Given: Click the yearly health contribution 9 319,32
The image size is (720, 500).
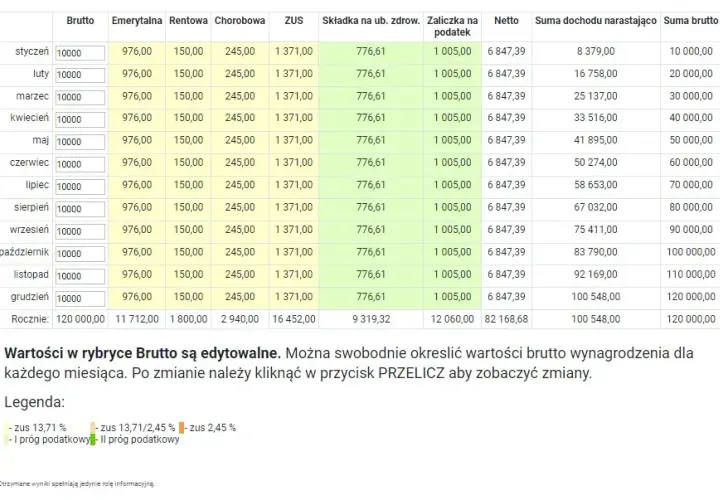Looking at the screenshot, I should click(x=371, y=319).
